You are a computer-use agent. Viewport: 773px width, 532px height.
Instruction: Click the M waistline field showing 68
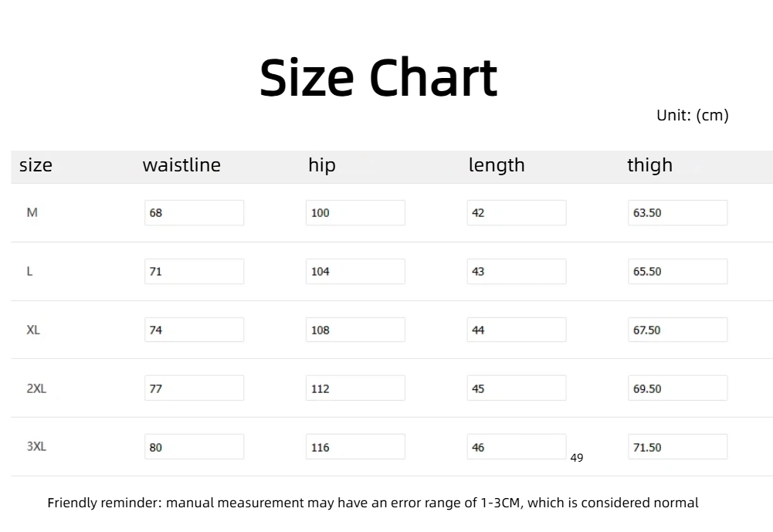click(194, 213)
